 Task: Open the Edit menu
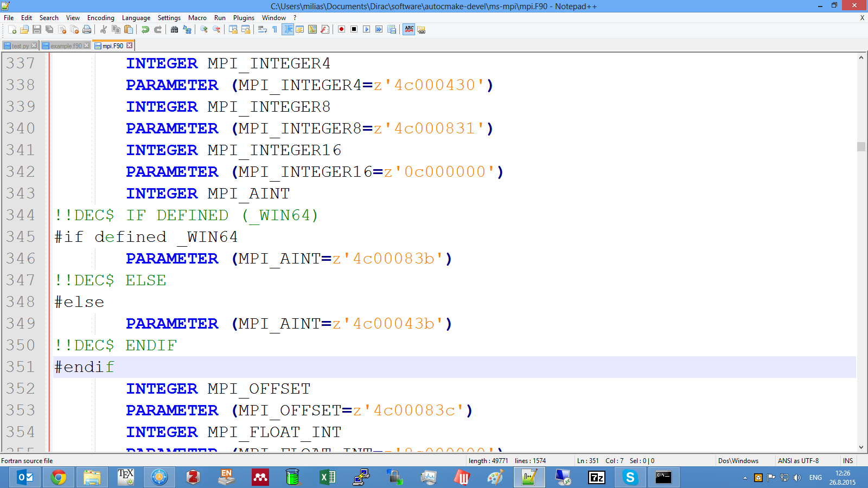point(27,18)
